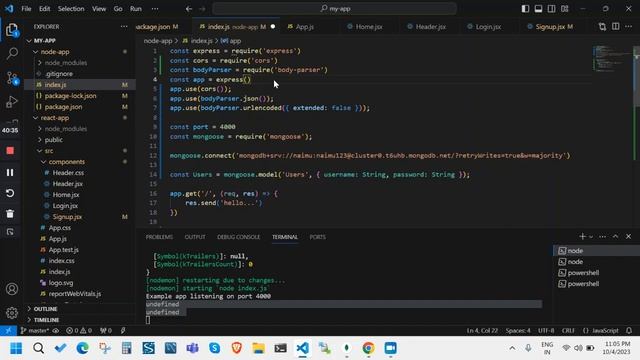Open notifications bell in status bar
This screenshot has height=360, width=640.
[629, 330]
